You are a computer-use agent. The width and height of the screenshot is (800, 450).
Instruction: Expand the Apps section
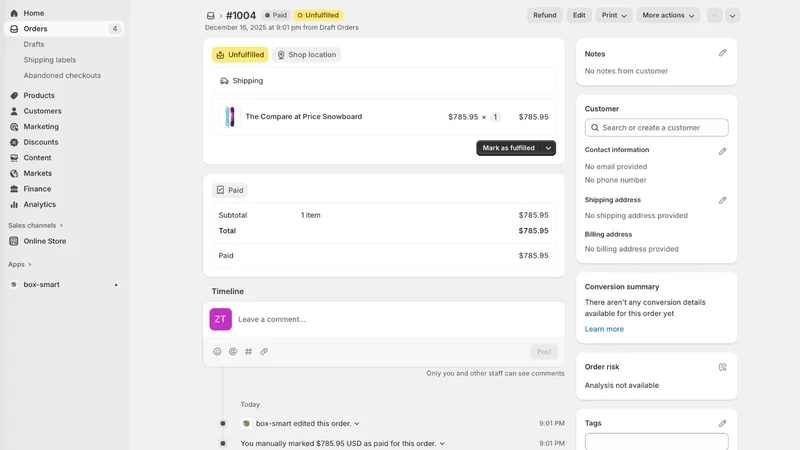coord(19,264)
